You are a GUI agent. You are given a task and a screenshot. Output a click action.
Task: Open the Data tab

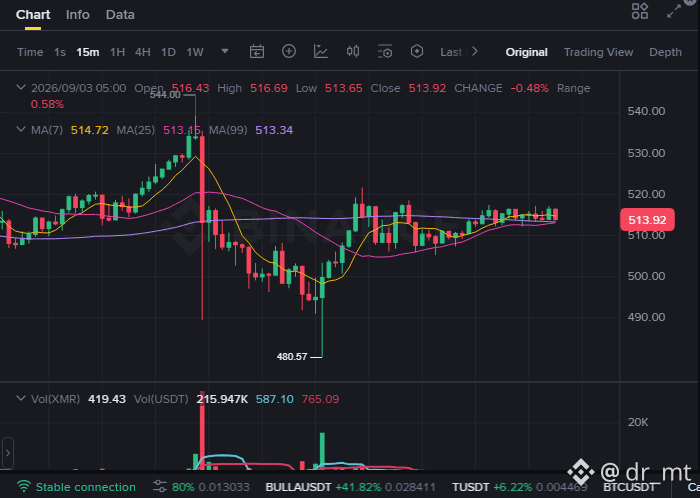tap(120, 15)
